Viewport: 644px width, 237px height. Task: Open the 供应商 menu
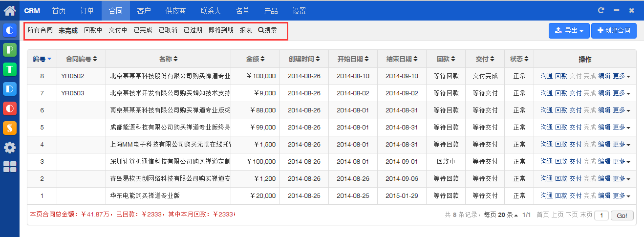[x=176, y=10]
